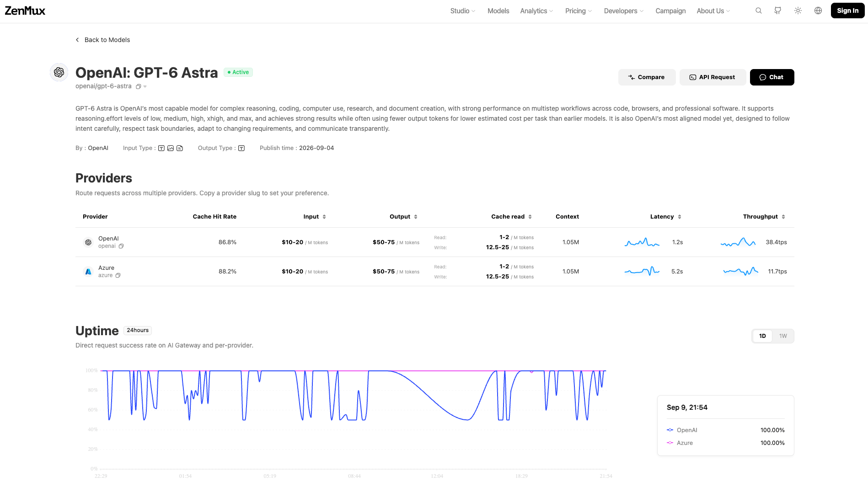Screen dimensions: 868x487
Task: Click the Azure latency sparkline
Action: pos(642,271)
